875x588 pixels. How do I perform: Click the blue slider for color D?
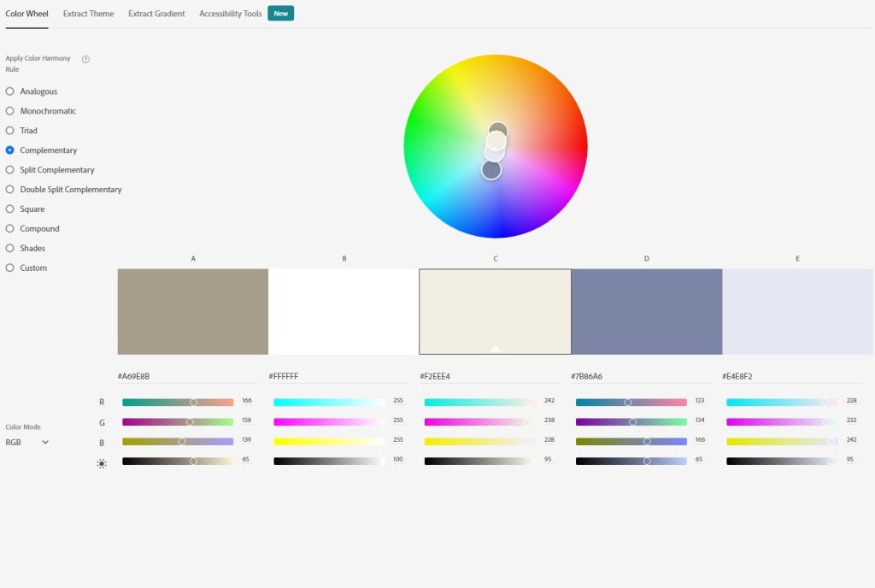(x=631, y=442)
